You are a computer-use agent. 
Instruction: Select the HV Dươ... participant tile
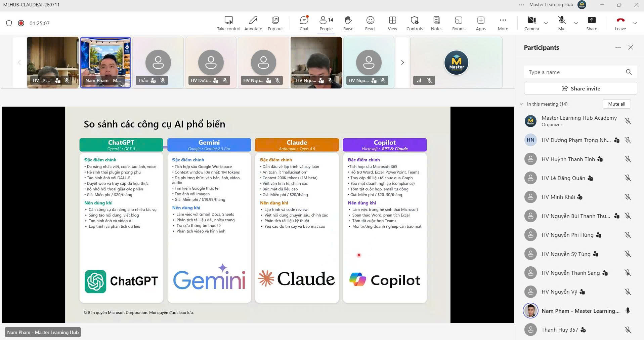coord(211,63)
